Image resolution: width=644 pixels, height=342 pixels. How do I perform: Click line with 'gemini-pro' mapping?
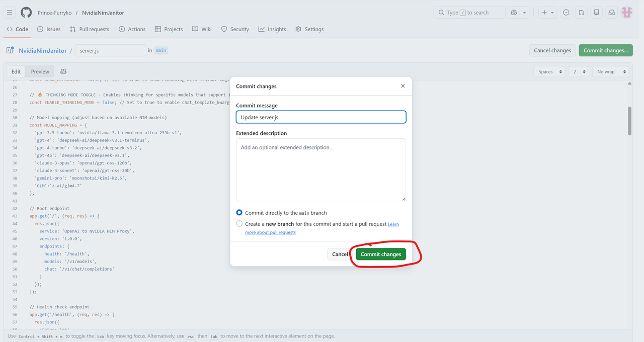pyautogui.click(x=80, y=178)
